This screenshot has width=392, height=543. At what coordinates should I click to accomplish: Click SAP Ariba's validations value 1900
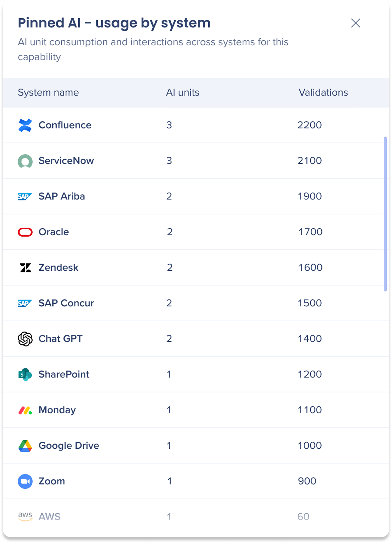tap(310, 196)
